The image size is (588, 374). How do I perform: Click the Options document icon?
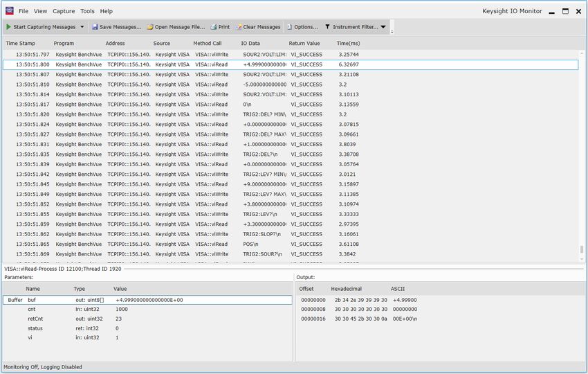[289, 27]
